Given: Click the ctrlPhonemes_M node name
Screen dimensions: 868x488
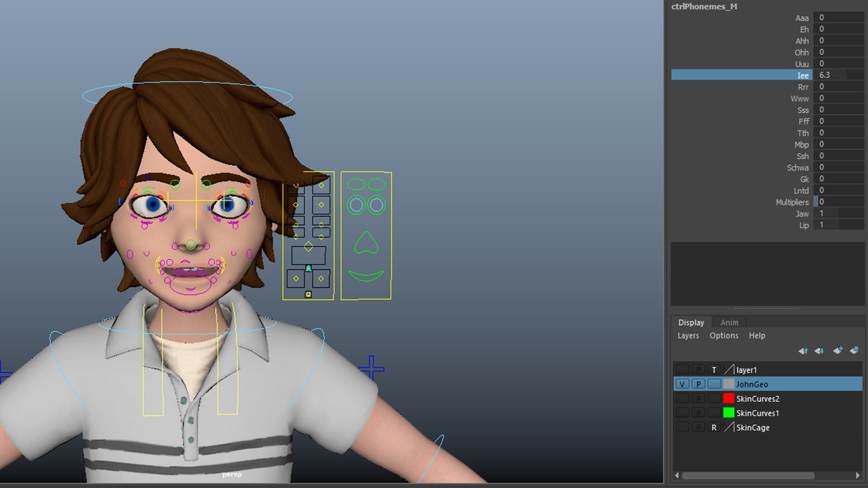Looking at the screenshot, I should (x=704, y=6).
